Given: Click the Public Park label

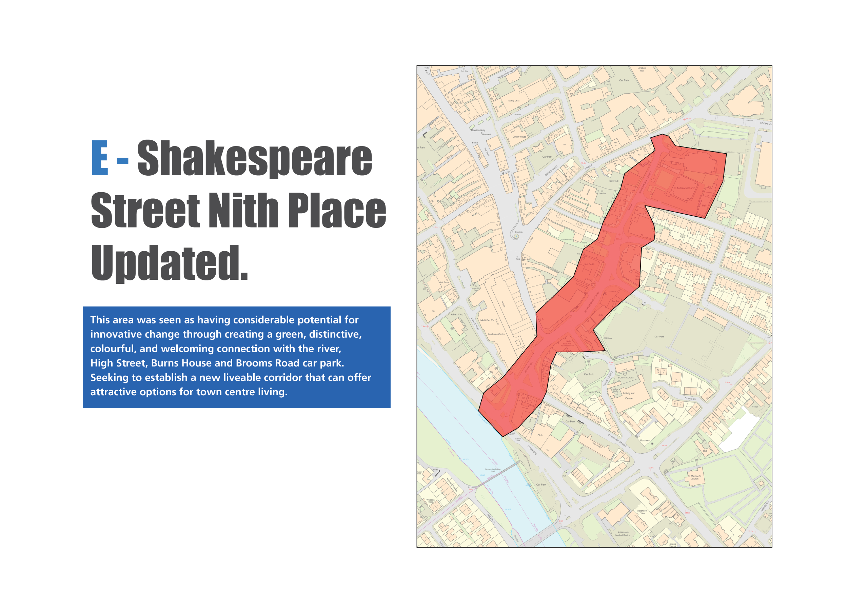Looking at the screenshot, I should pos(594,392).
